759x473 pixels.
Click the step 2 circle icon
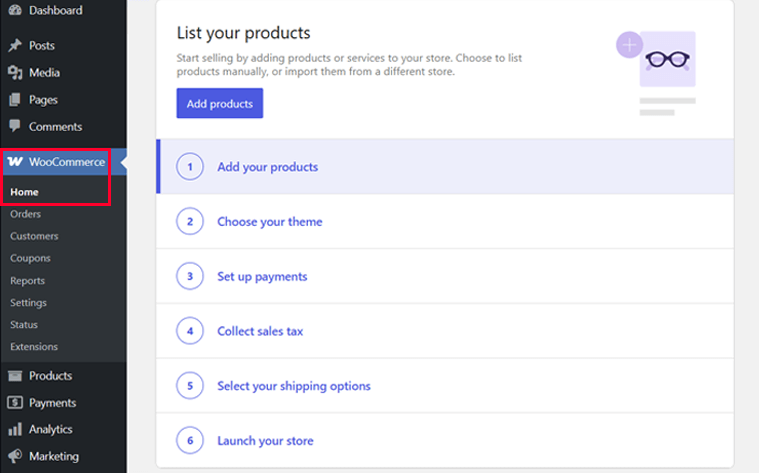pyautogui.click(x=190, y=221)
